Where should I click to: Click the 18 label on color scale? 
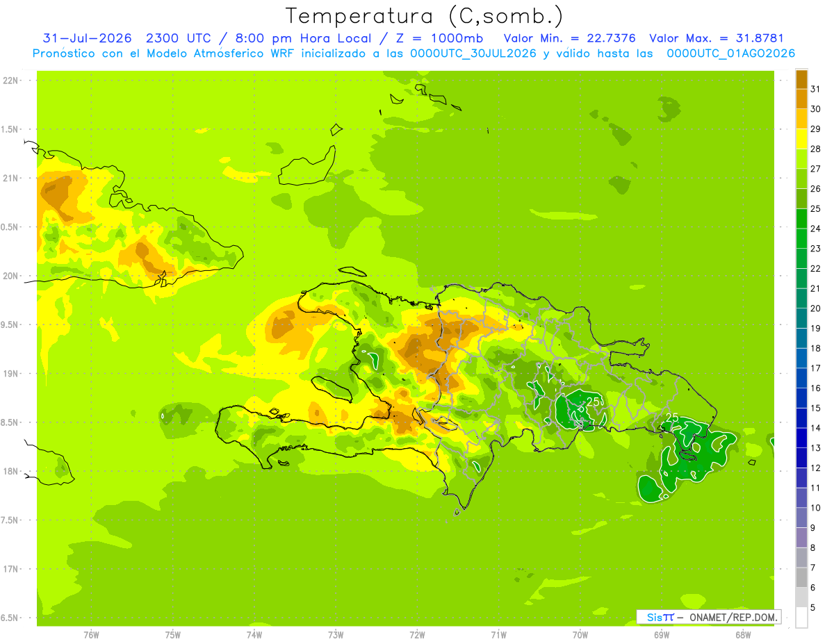(815, 348)
